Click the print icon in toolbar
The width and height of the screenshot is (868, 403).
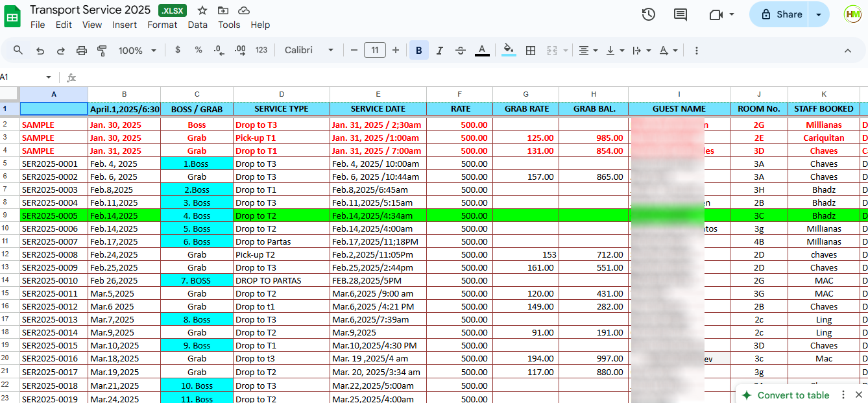82,51
